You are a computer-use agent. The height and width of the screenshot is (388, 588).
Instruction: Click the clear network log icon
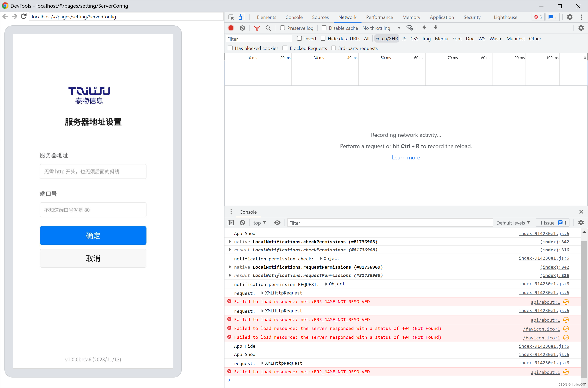(x=242, y=28)
